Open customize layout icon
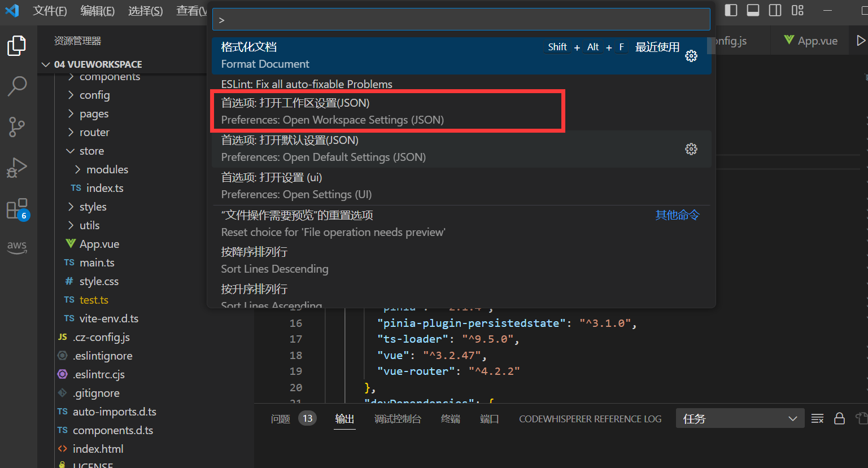Image resolution: width=868 pixels, height=468 pixels. (797, 10)
